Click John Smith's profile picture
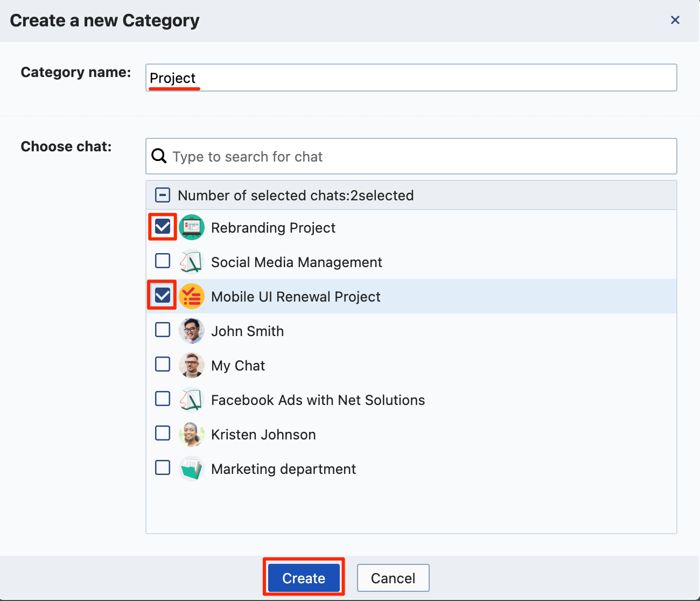This screenshot has width=700, height=601. click(192, 331)
